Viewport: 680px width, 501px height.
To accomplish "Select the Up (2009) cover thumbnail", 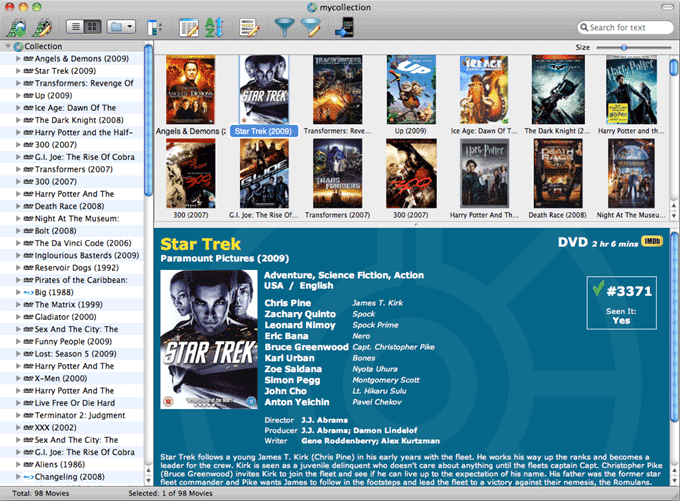I will tap(411, 89).
